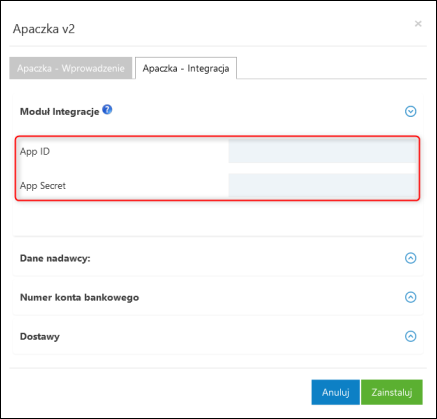Click the Dane nadawcy heading text
This screenshot has height=419, width=437.
(x=55, y=258)
